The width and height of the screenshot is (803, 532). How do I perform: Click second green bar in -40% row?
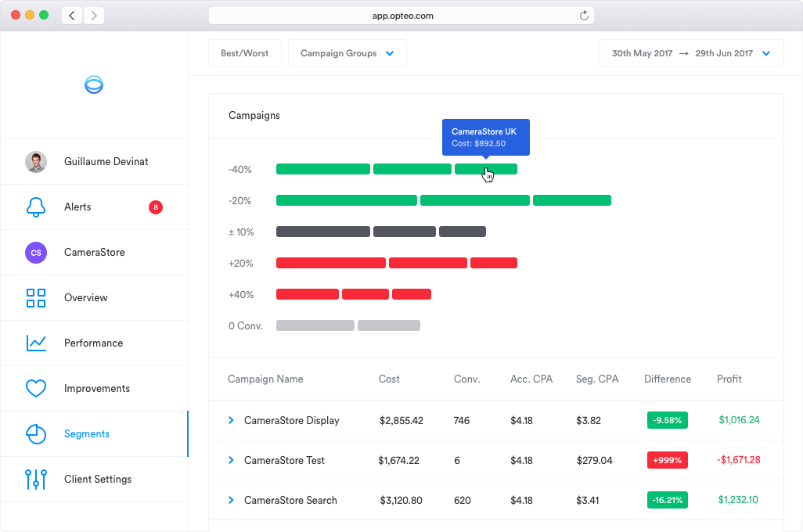tap(412, 169)
